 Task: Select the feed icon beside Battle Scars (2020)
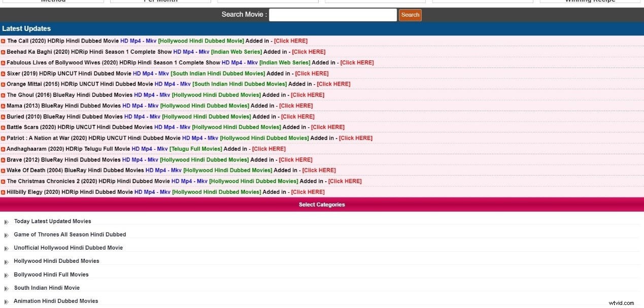[x=3, y=127]
